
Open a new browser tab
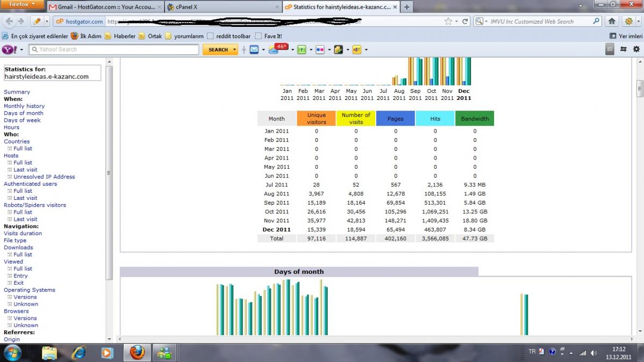coord(406,7)
